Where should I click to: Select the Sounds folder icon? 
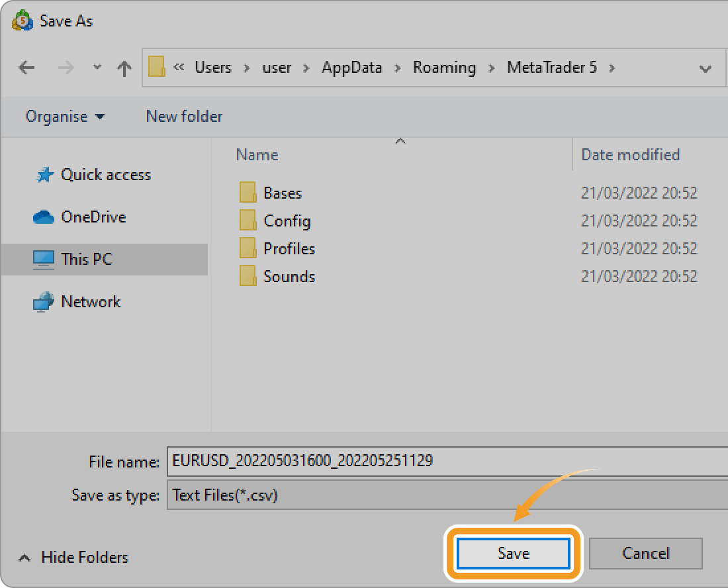248,276
